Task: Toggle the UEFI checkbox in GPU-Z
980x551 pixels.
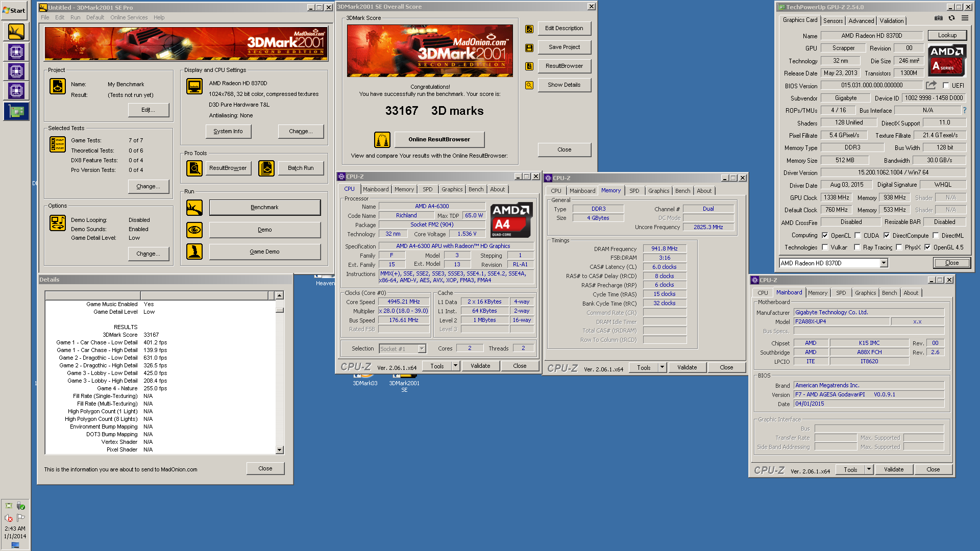Action: (x=946, y=86)
